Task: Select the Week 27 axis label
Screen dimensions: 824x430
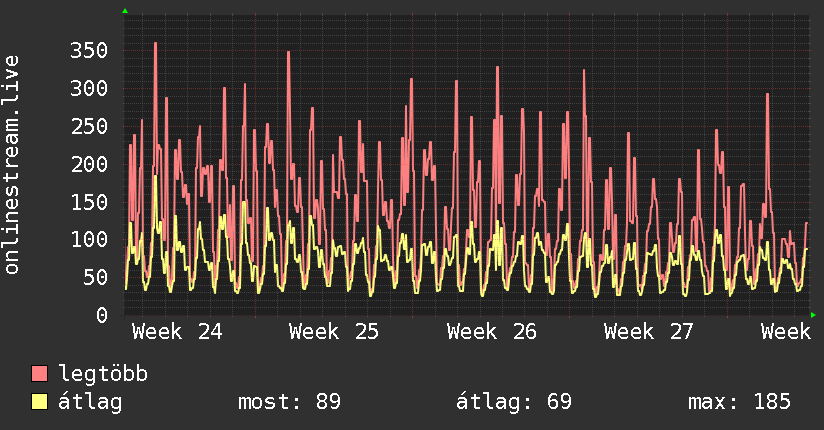Action: click(x=648, y=332)
